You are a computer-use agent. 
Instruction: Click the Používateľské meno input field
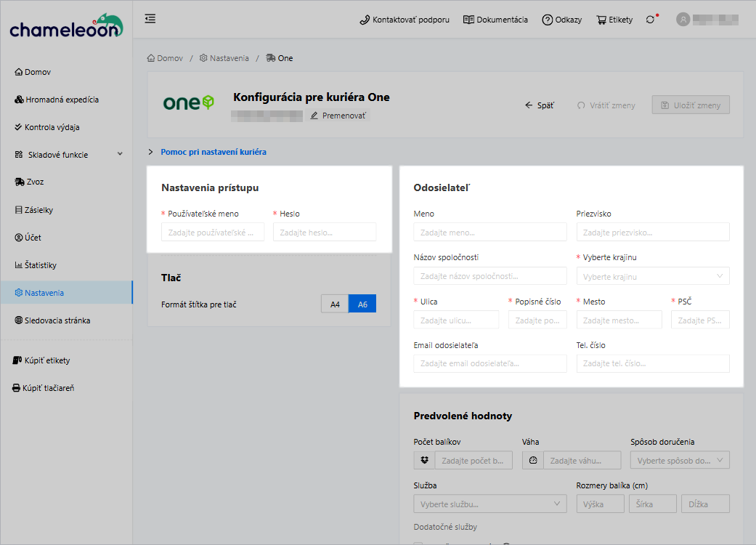coord(213,233)
